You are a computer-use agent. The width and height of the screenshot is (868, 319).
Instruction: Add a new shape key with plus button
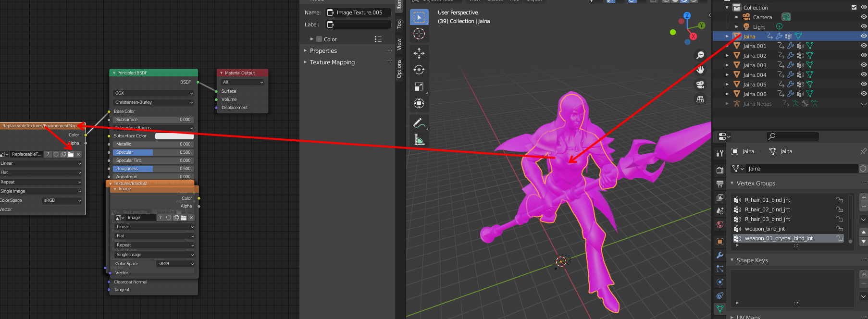(x=864, y=274)
